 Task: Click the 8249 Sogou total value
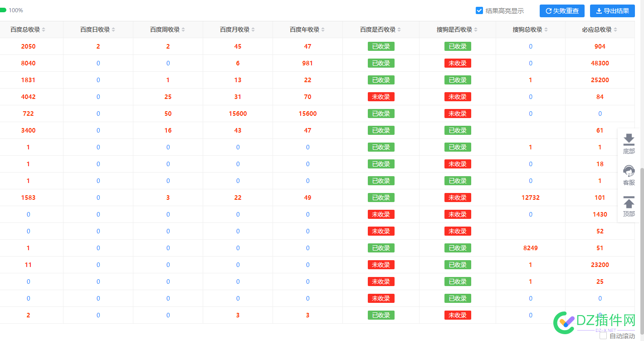(531, 248)
